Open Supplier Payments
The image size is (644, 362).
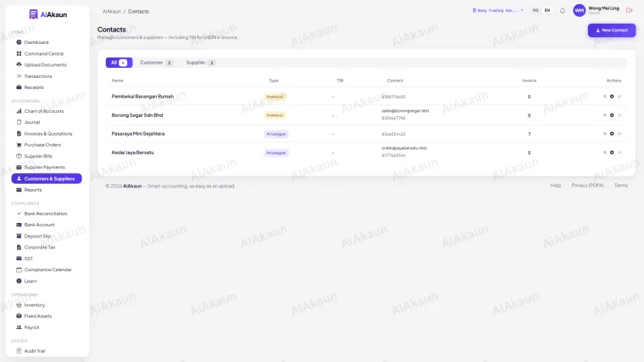44,168
